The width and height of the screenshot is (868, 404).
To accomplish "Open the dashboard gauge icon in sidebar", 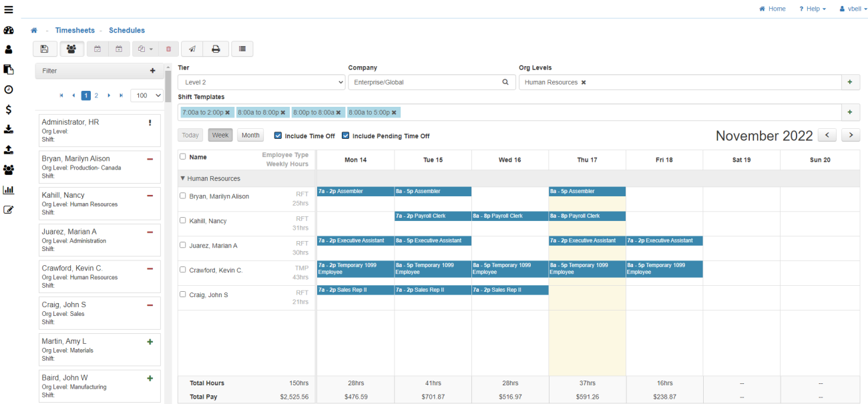I will point(9,30).
